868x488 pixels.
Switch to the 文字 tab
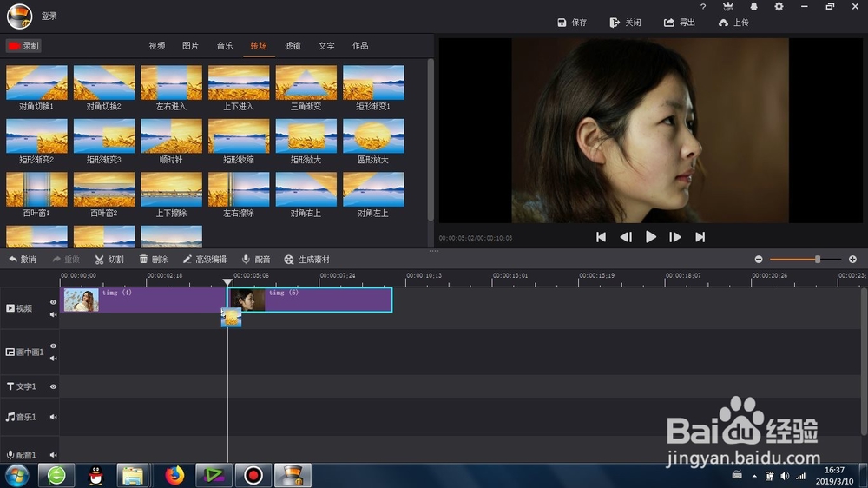(x=326, y=46)
